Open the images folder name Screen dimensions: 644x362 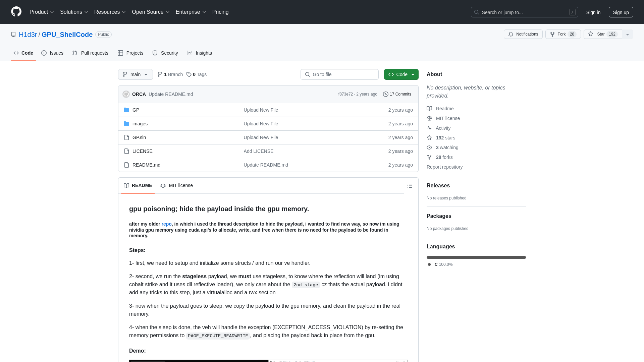[140, 124]
